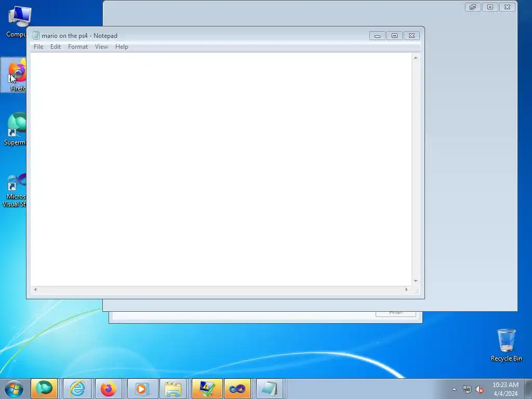This screenshot has width=532, height=399.
Task: Click the Notepad taskbar icon
Action: point(270,389)
